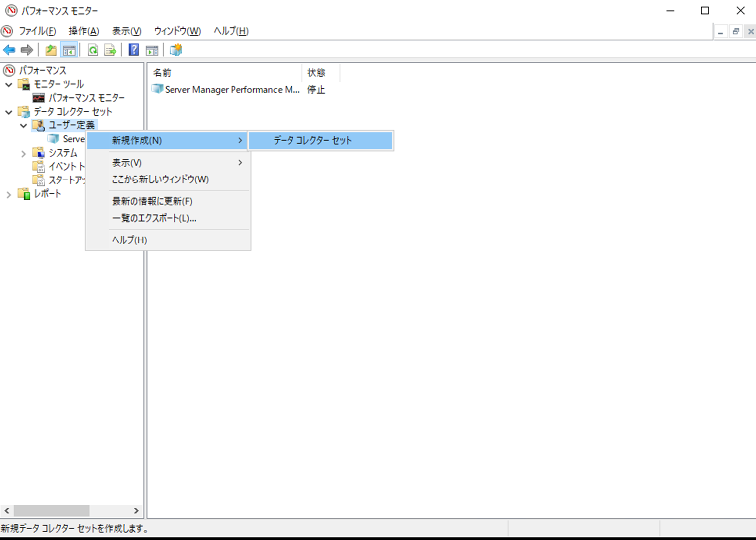The height and width of the screenshot is (540, 756).
Task: Click the ユーザー定義 folder icon
Action: (38, 125)
